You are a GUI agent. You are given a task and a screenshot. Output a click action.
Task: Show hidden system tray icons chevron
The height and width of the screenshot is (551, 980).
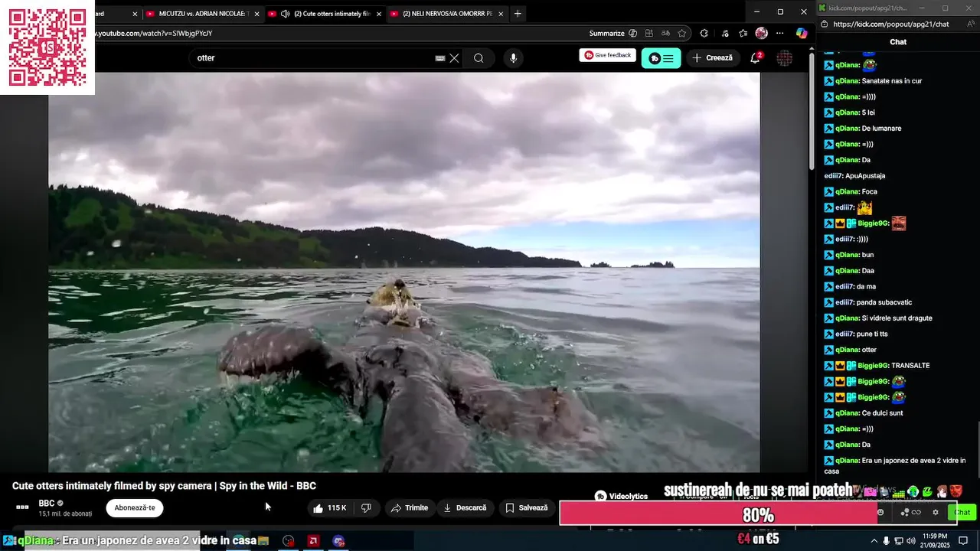874,541
